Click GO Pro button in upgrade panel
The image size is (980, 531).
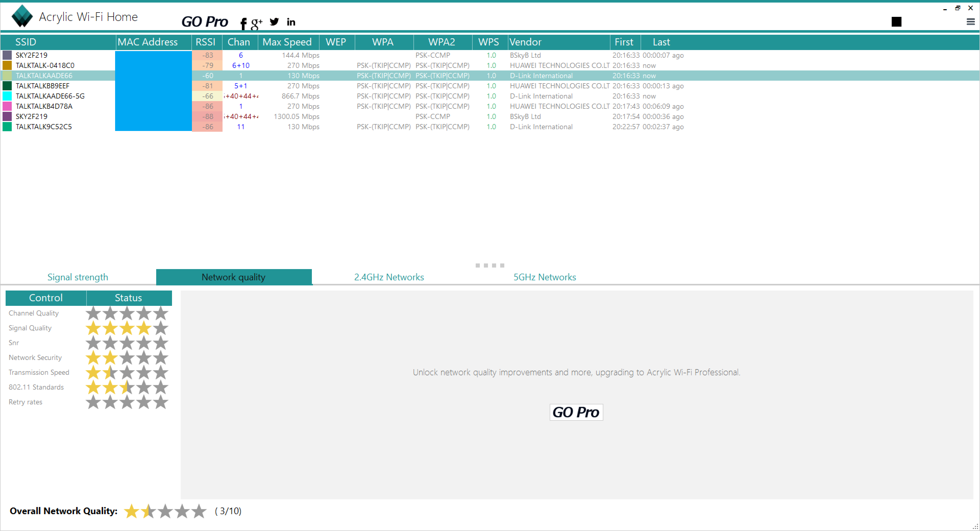pyautogui.click(x=576, y=412)
